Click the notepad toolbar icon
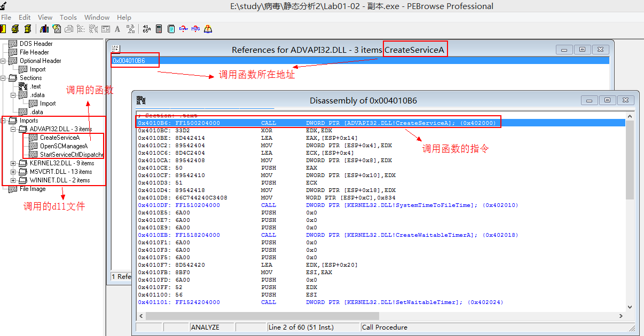 (x=171, y=29)
